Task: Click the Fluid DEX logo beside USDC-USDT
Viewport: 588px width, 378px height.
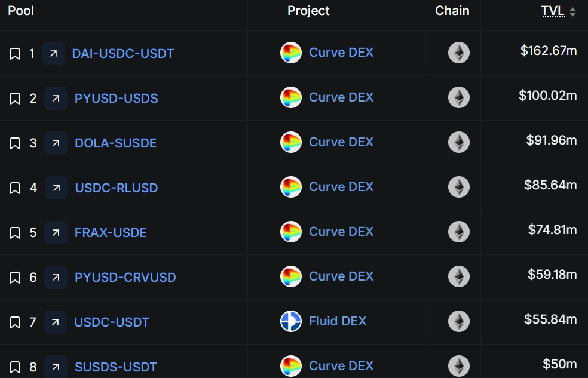Action: tap(291, 321)
